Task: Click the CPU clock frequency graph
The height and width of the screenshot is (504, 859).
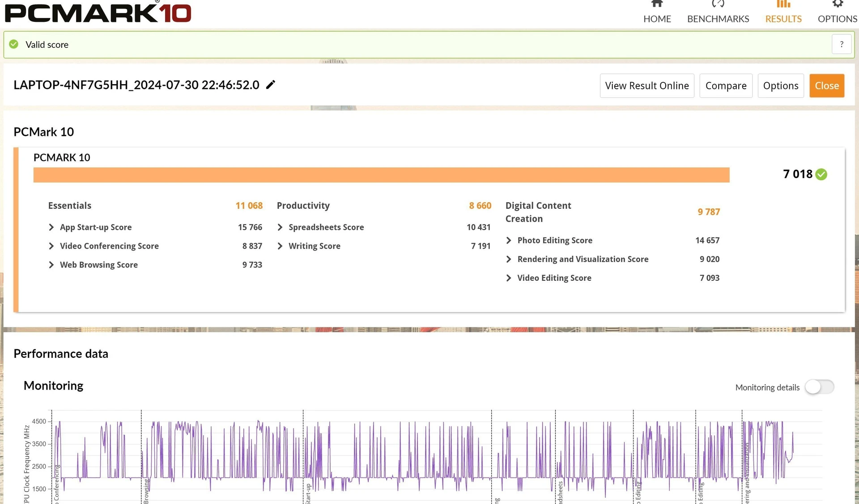Action: pyautogui.click(x=436, y=456)
